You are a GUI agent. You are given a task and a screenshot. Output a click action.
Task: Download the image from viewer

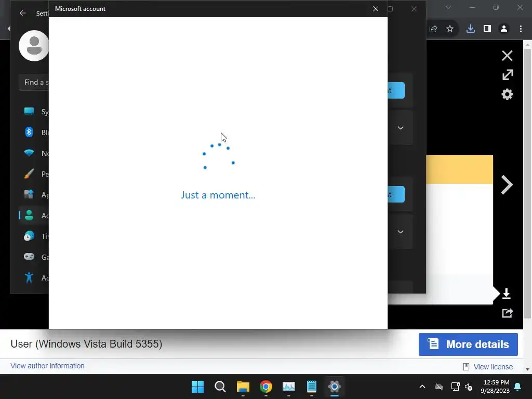(x=507, y=294)
